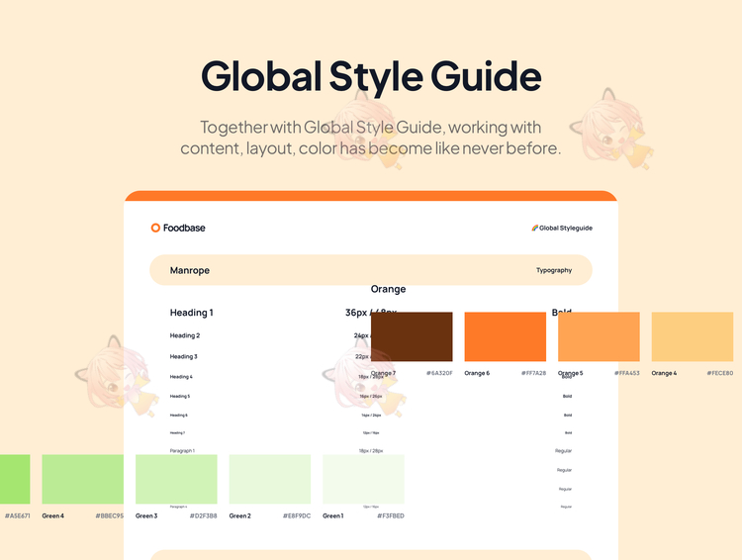Select the Orange 5 swatch
Viewport: 742px width, 560px height.
tap(599, 336)
